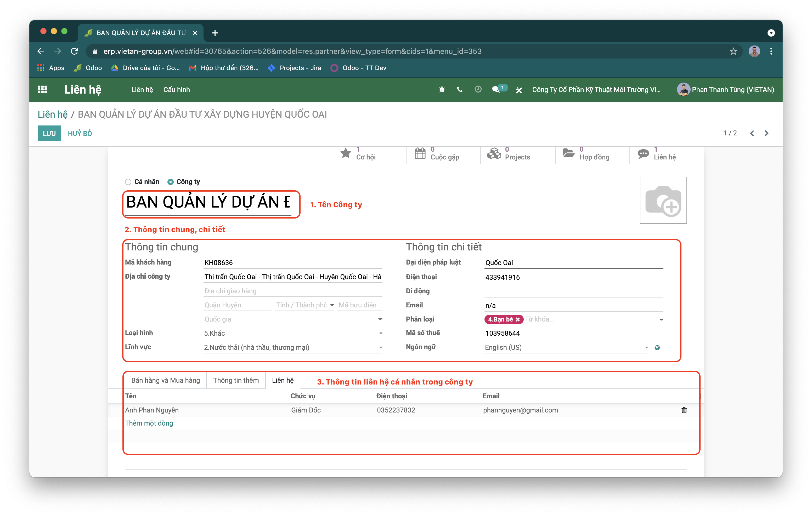812x516 pixels.
Task: Click the globe translate icon near Ngôn ngữ
Action: click(x=657, y=347)
